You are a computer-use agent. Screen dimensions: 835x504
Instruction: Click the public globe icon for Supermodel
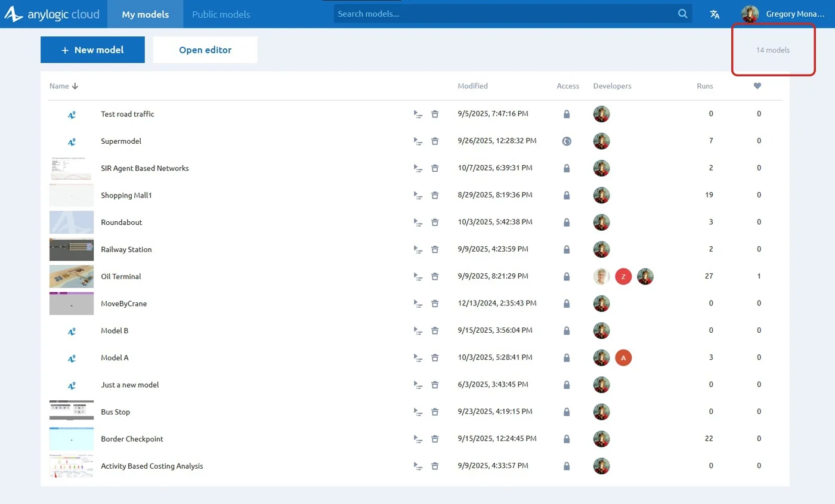[567, 141]
